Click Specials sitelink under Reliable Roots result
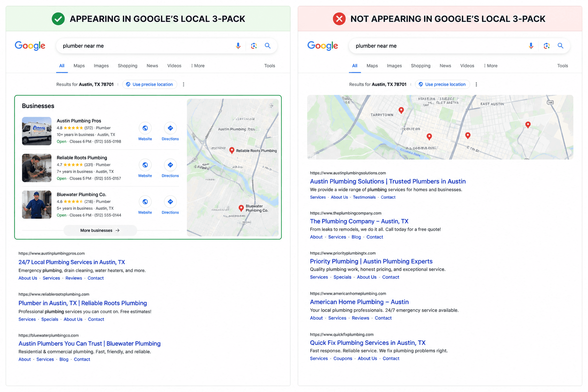The width and height of the screenshot is (588, 392). pos(50,319)
